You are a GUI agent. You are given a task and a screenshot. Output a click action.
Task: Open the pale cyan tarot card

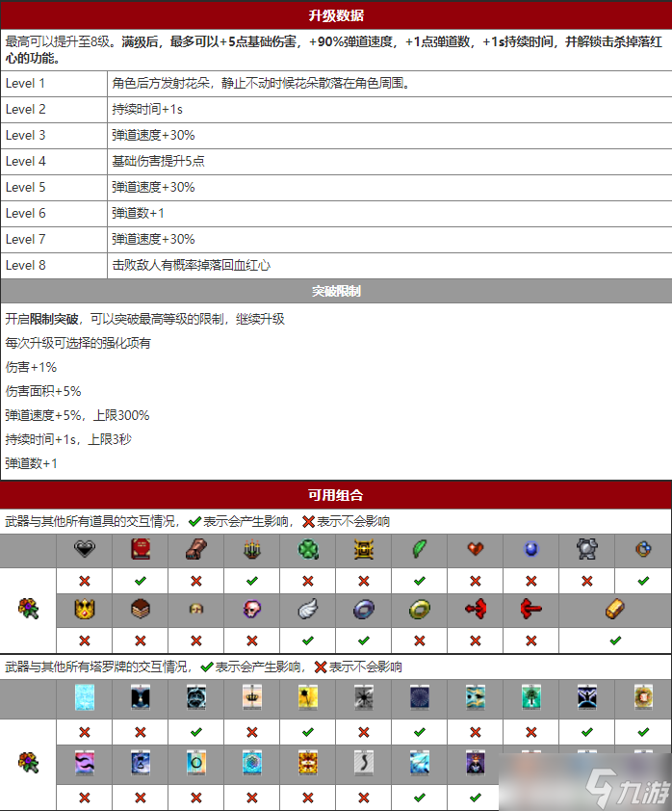pyautogui.click(x=85, y=697)
